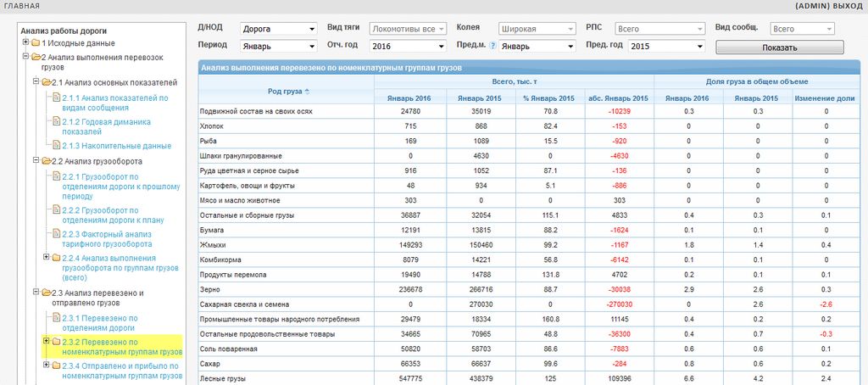This screenshot has width=868, height=385.
Task: Expand the 2.3.4 Отправлено и прибыло node
Action: coord(46,365)
